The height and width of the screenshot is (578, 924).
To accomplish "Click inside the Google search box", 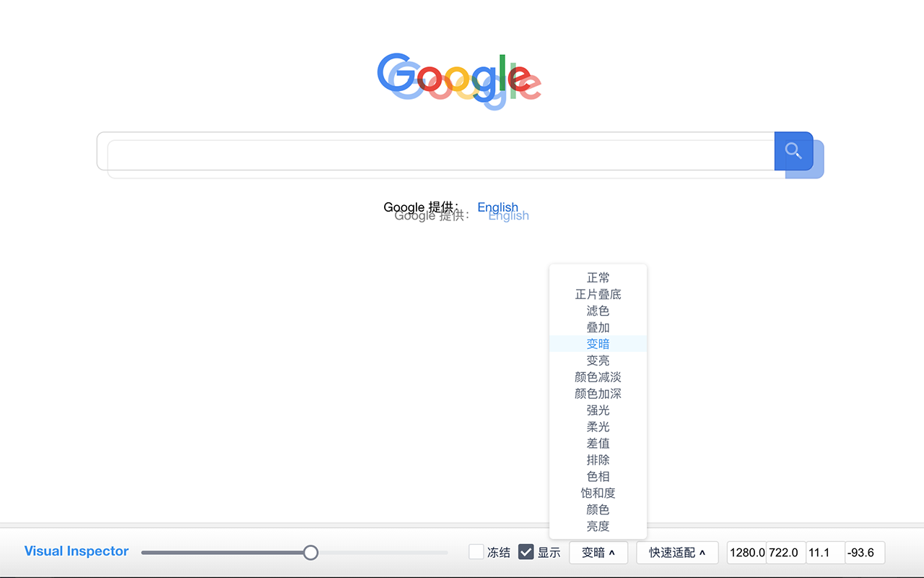I will pyautogui.click(x=433, y=152).
